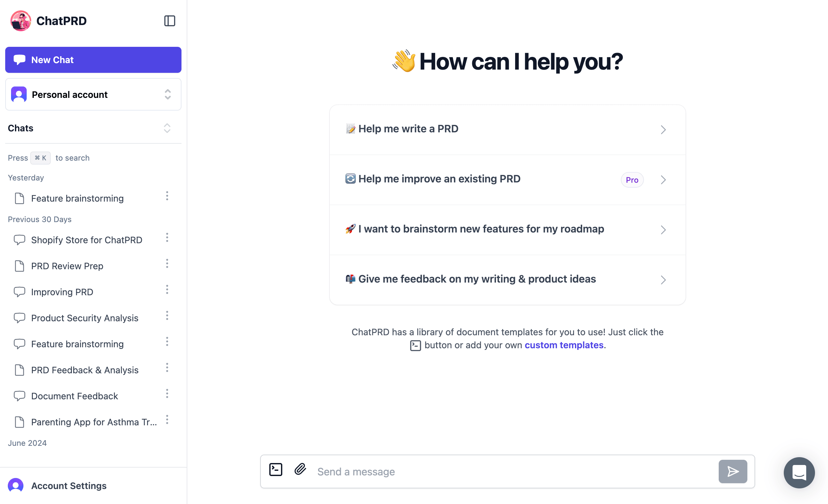Click the Send a message input field

[x=514, y=472]
